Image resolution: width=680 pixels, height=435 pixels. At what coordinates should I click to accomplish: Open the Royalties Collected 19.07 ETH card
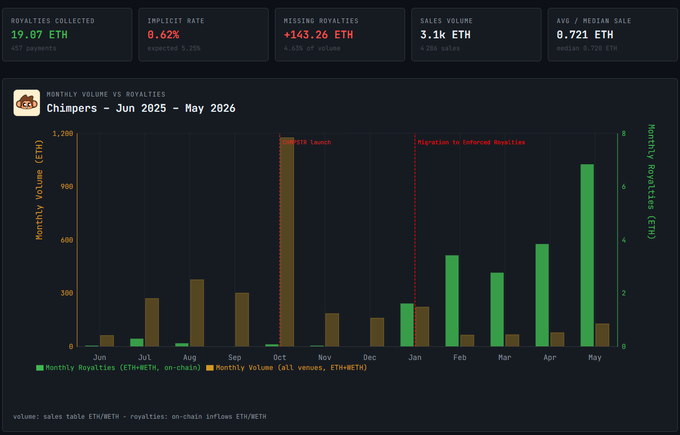[67, 35]
